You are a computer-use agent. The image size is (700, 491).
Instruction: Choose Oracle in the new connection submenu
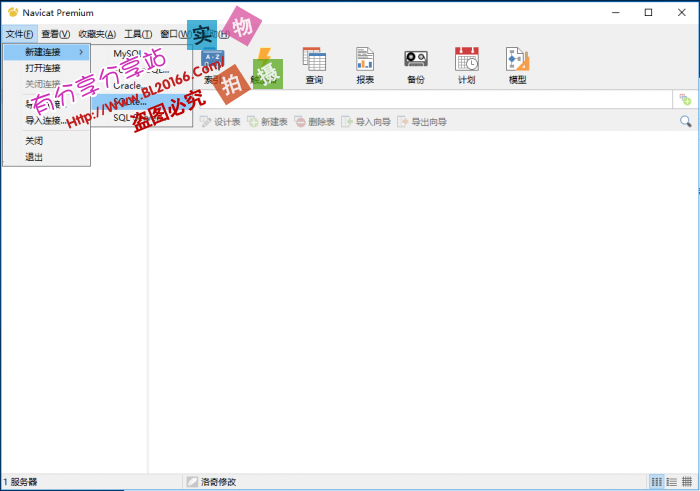coord(142,86)
